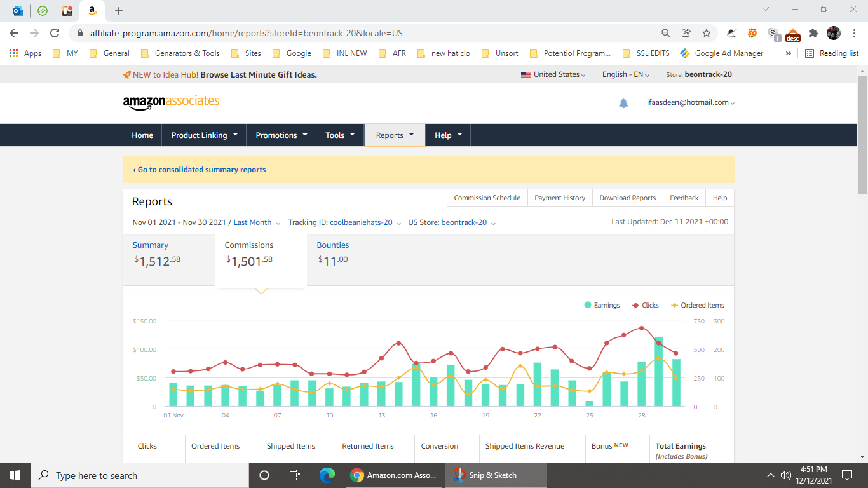This screenshot has height=488, width=868.
Task: Click Browse Last Minute Gift Ideas link
Action: pos(259,74)
